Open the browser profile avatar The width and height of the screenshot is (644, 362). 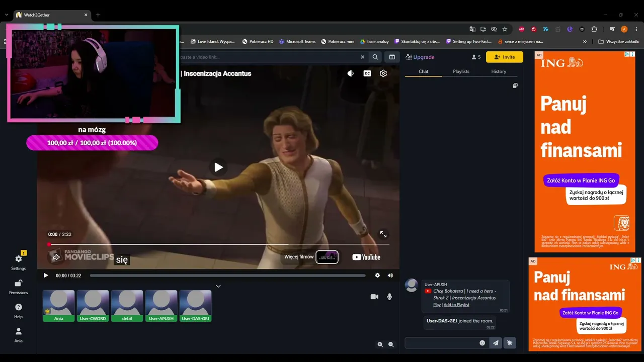click(624, 29)
